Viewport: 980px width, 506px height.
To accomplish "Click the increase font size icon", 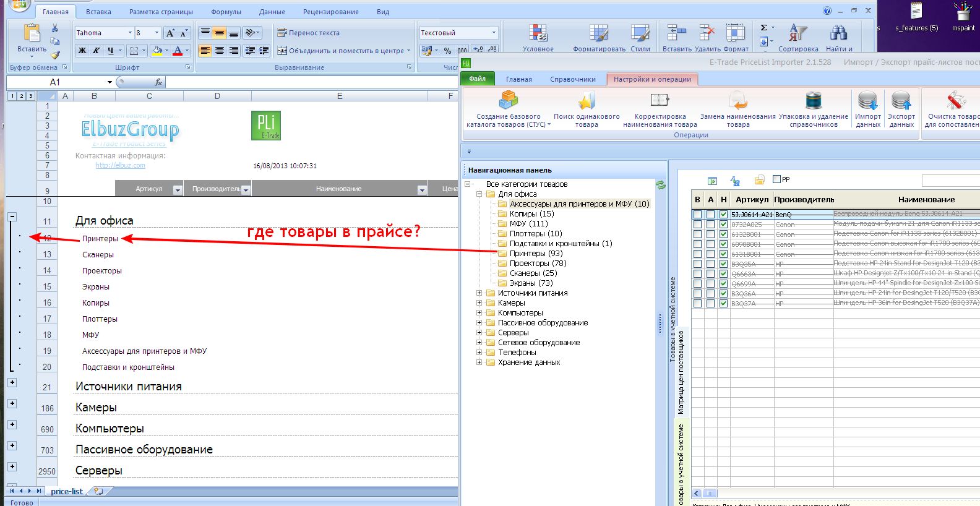I will (170, 33).
